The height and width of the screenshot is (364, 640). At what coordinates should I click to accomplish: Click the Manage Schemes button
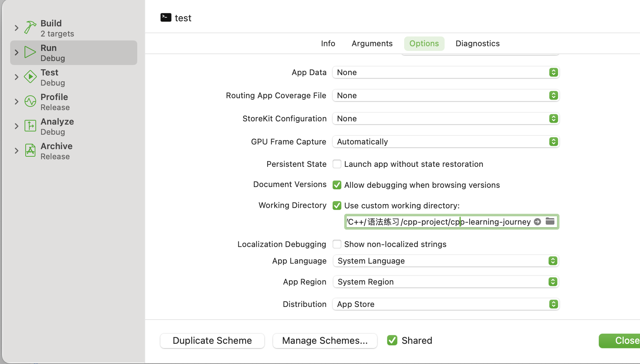pyautogui.click(x=325, y=341)
